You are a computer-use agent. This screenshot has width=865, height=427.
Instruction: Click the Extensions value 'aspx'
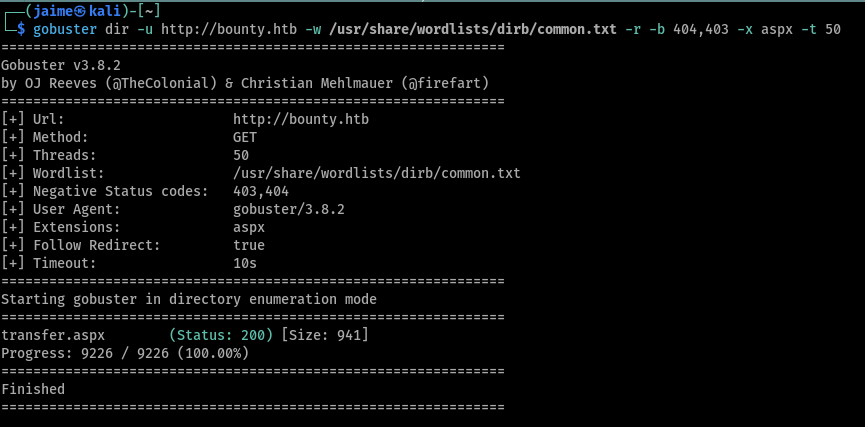249,227
